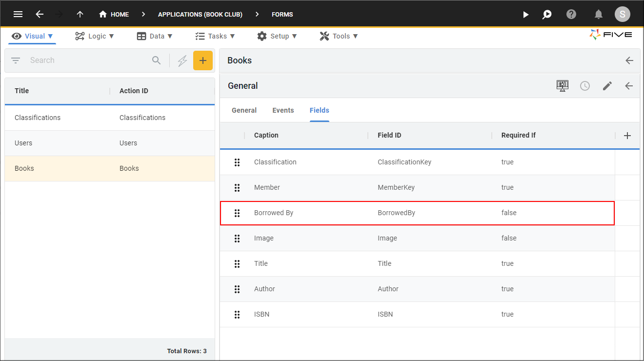Click the back arrow in General header
644x361 pixels.
click(x=629, y=86)
